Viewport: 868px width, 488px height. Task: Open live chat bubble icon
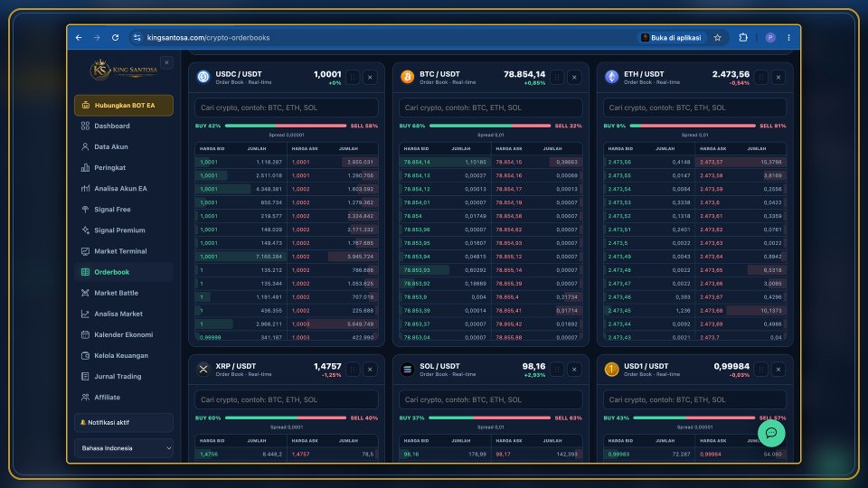pyautogui.click(x=771, y=433)
